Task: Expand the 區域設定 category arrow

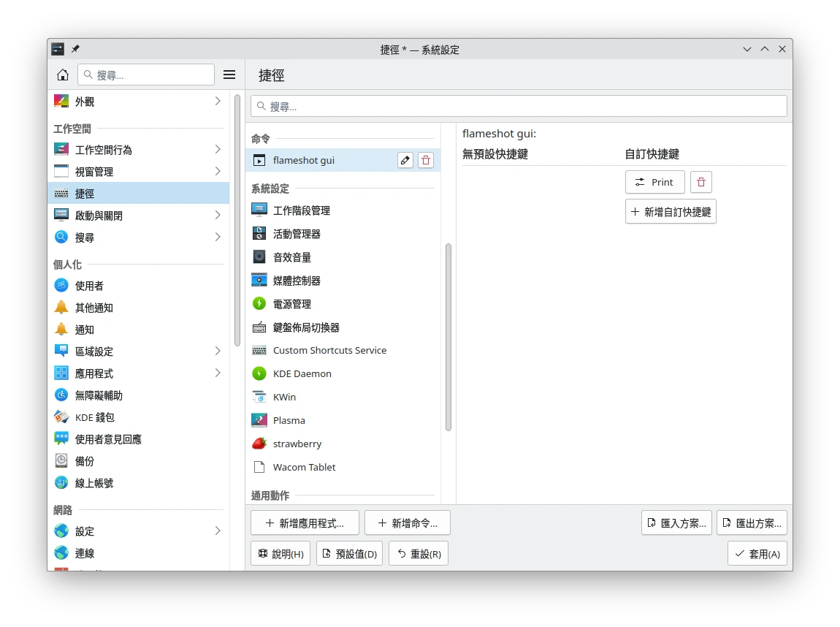Action: (218, 351)
